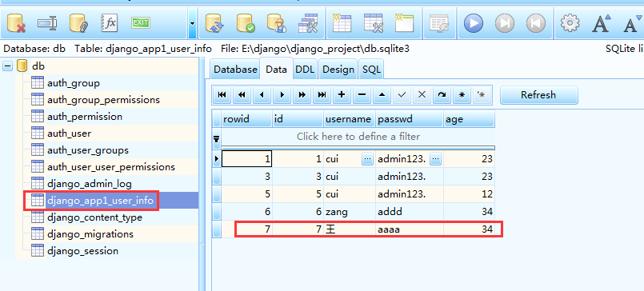Click the rename database icon
The width and height of the screenshot is (644, 291).
[x=47, y=23]
